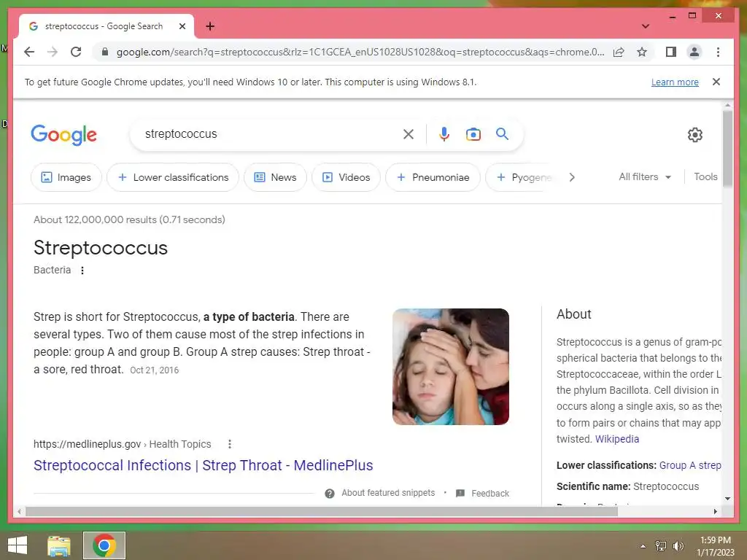Click the scroll down arrow of page

coord(727,499)
